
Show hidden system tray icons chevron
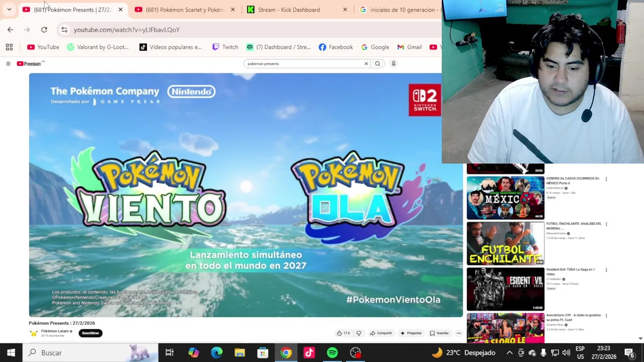[x=509, y=352]
